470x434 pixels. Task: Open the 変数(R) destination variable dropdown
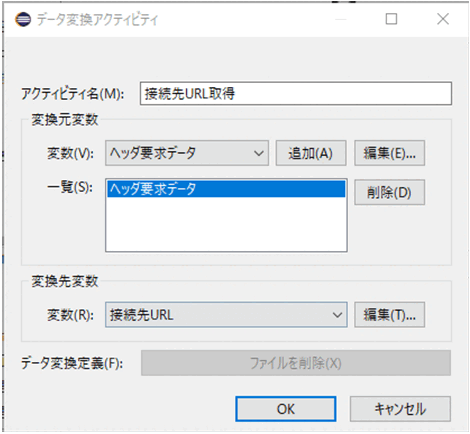pyautogui.click(x=226, y=315)
